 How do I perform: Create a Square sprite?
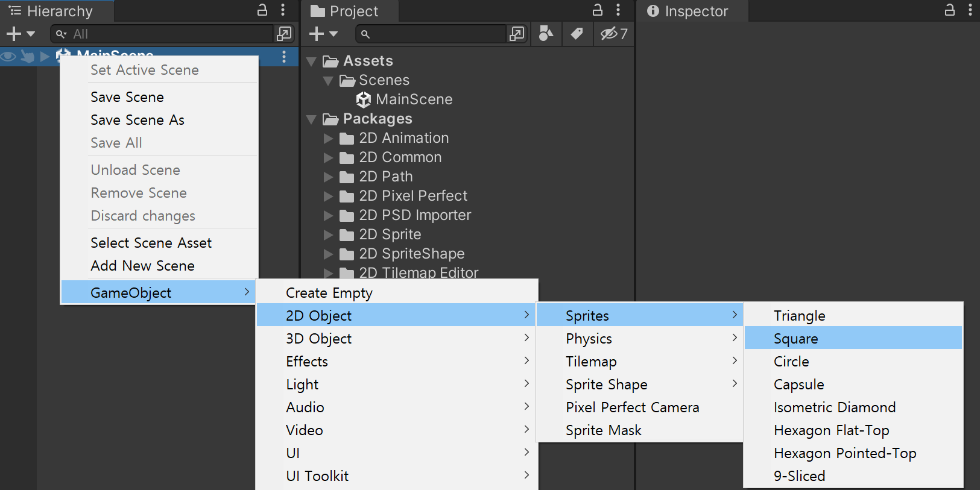click(x=853, y=338)
